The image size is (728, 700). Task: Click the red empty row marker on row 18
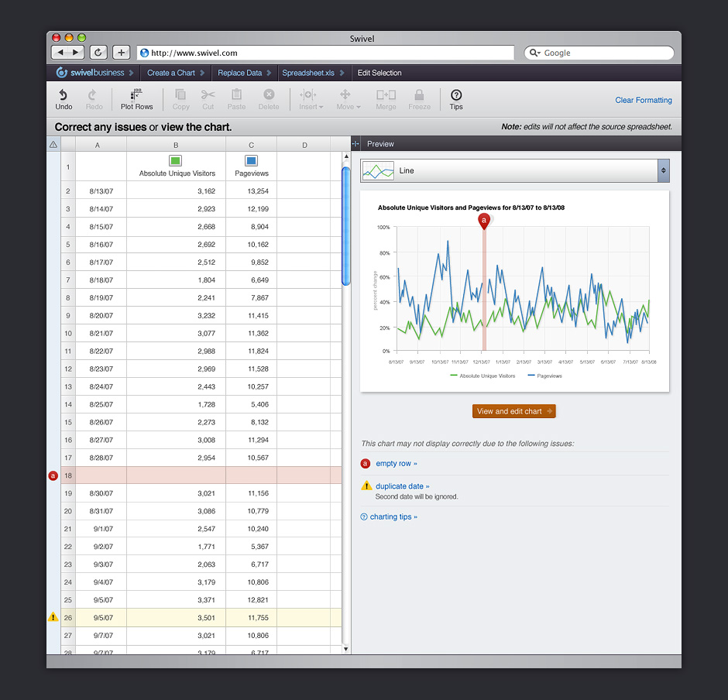tap(53, 475)
